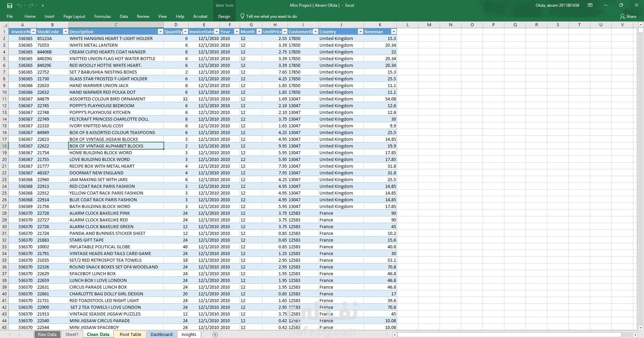Image resolution: width=644 pixels, height=338 pixels.
Task: Select cell PANDA AND BUNNIES STICKER SHEET
Action: pyautogui.click(x=116, y=233)
